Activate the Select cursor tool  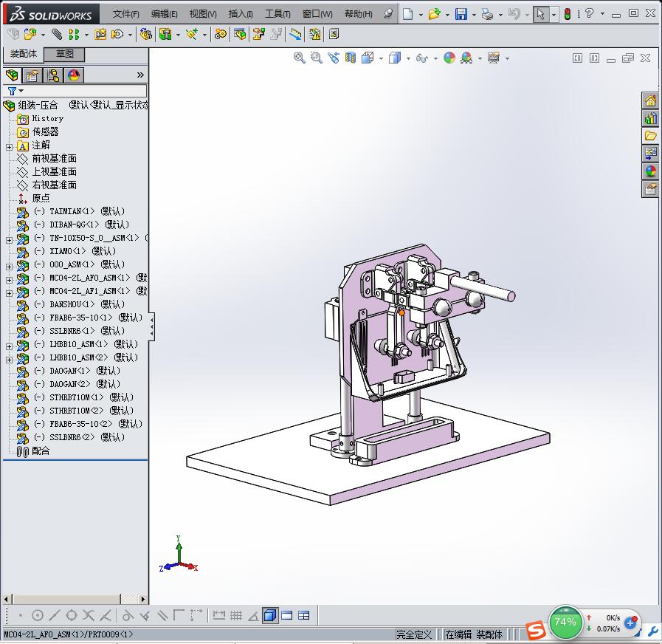point(540,14)
